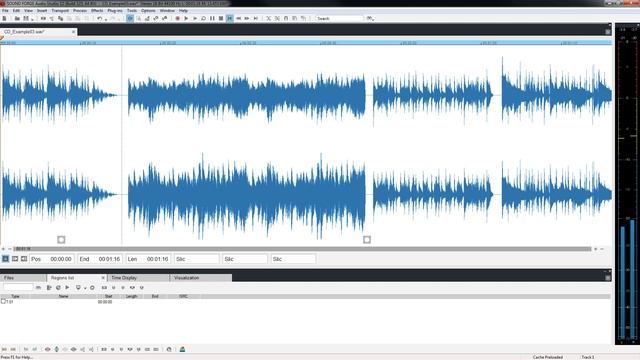Open the Edit menu
Image resolution: width=640 pixels, height=360 pixels.
16,11
